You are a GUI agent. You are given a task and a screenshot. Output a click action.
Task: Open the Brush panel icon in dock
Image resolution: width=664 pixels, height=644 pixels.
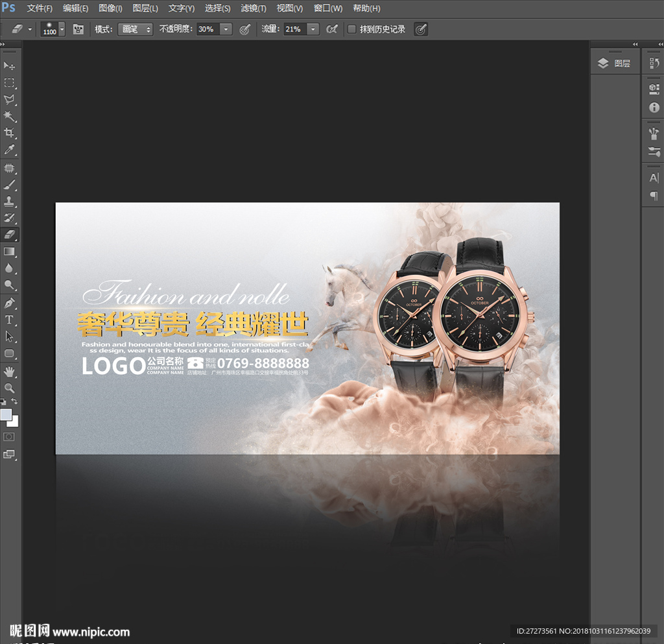tap(654, 134)
